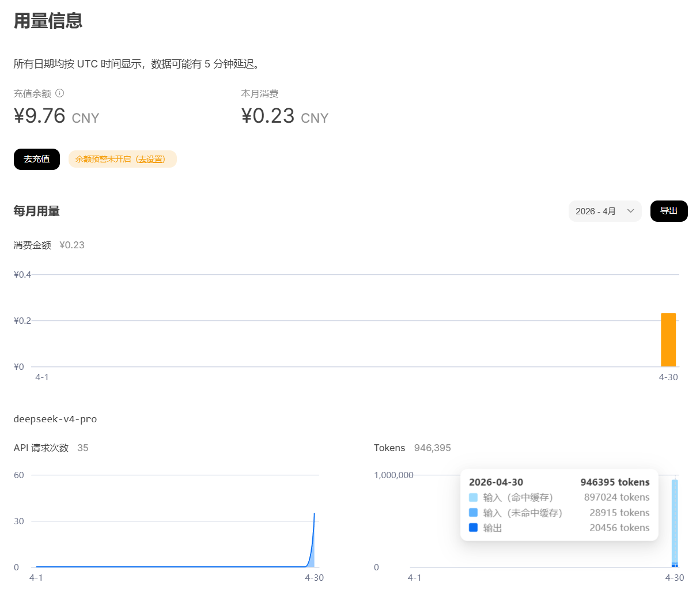Click the 余额预警未开启 warning badge text
Viewport: 700px width, 598px height.
pos(103,159)
